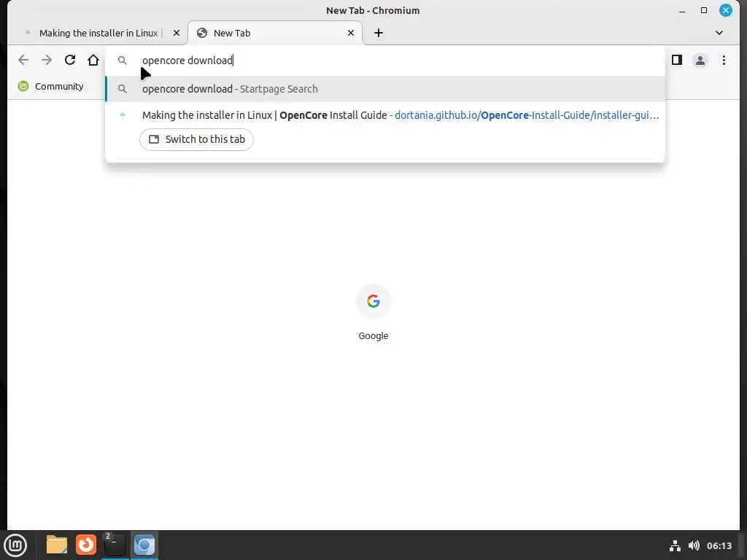Minimize the Chromium window
Viewport: 747px width, 560px height.
682,10
